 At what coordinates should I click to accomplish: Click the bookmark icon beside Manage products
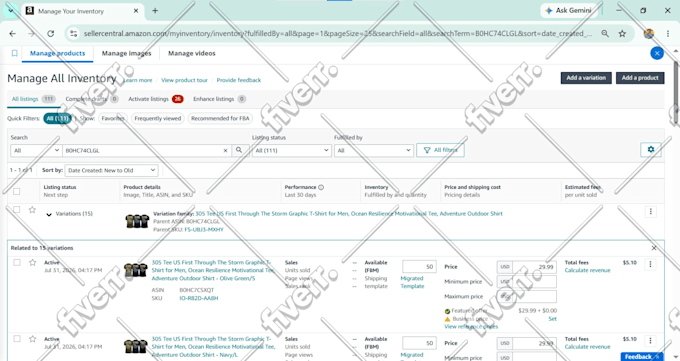click(14, 53)
